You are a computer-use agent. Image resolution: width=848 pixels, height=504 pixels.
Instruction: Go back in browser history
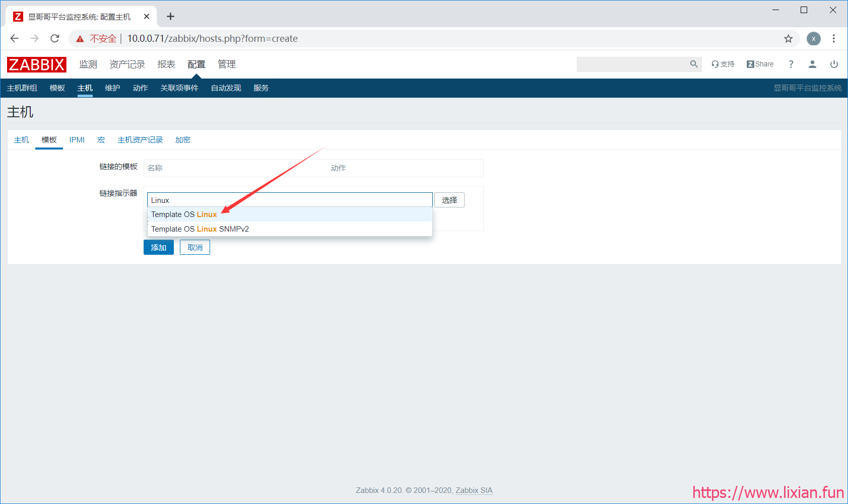pyautogui.click(x=14, y=38)
